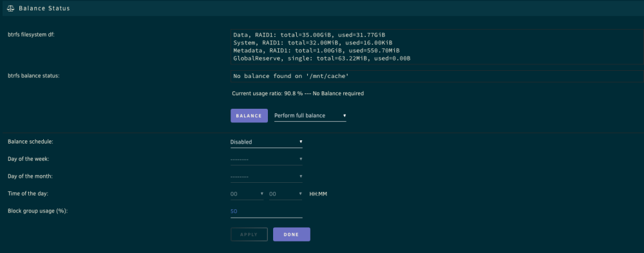Click the 'Day of the month:' label
This screenshot has width=644, height=253.
coord(30,176)
